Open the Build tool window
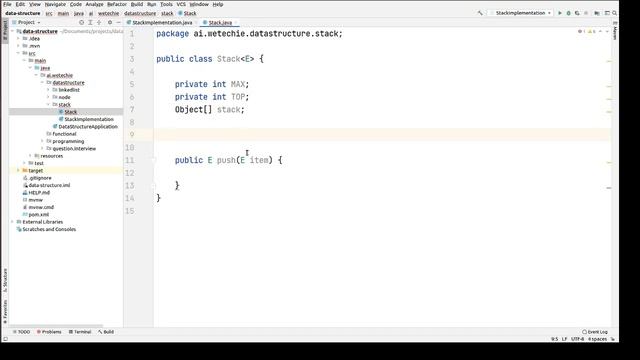Viewport: 640px width, 360px height. point(106,332)
